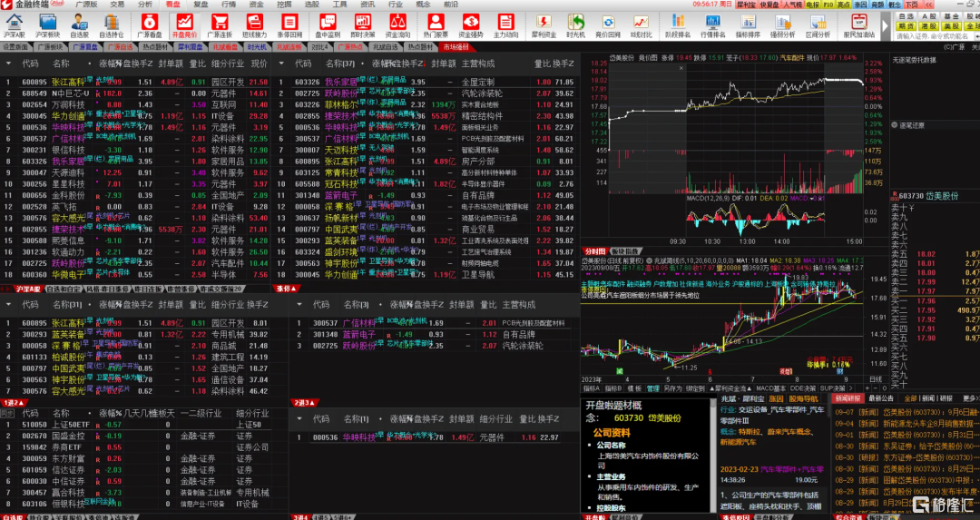This screenshot has height=520, width=980.
Task: Open the dropdown arrow beside the 名称(37) table's 代码 header
Action: click(x=281, y=64)
